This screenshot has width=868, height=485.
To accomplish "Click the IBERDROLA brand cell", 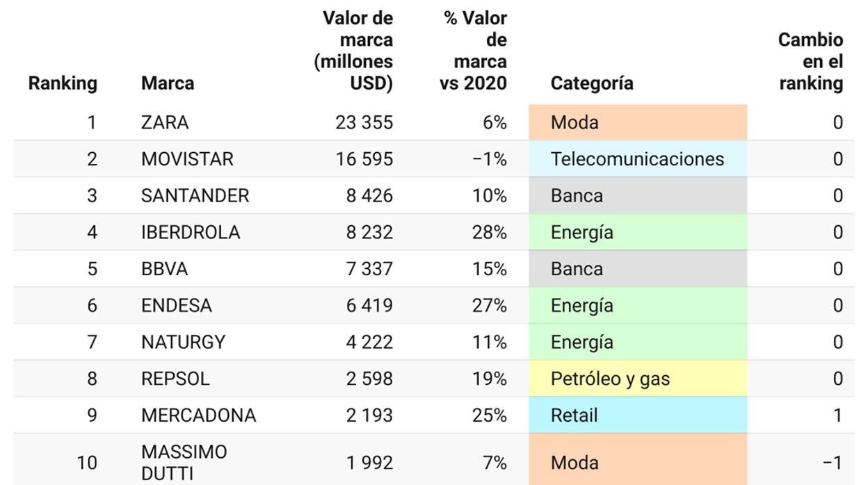I will coord(191,232).
